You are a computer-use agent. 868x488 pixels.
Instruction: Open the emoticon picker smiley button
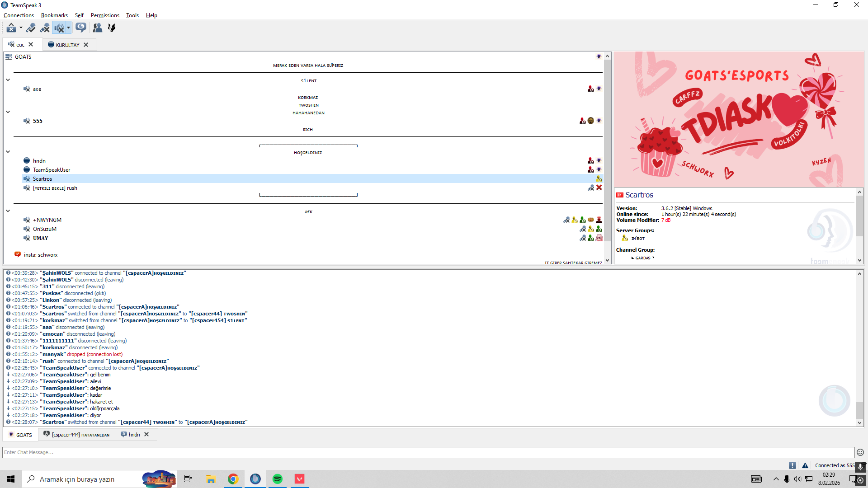860,452
